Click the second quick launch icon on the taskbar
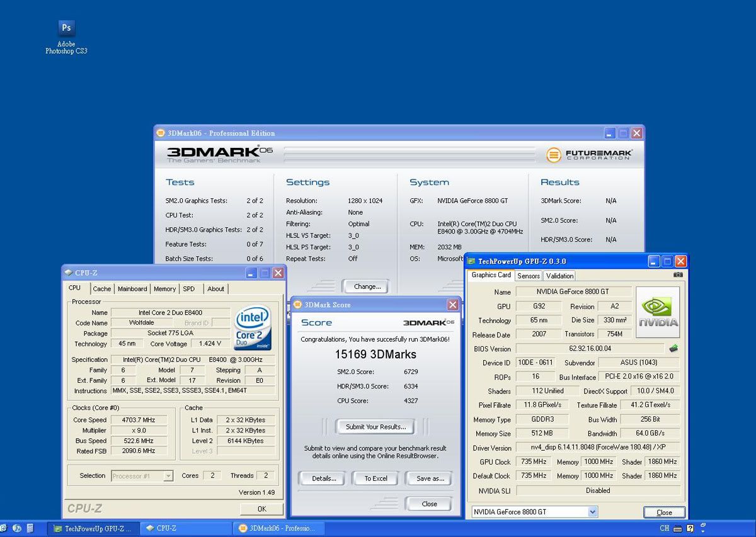The width and height of the screenshot is (756, 537). [x=17, y=528]
